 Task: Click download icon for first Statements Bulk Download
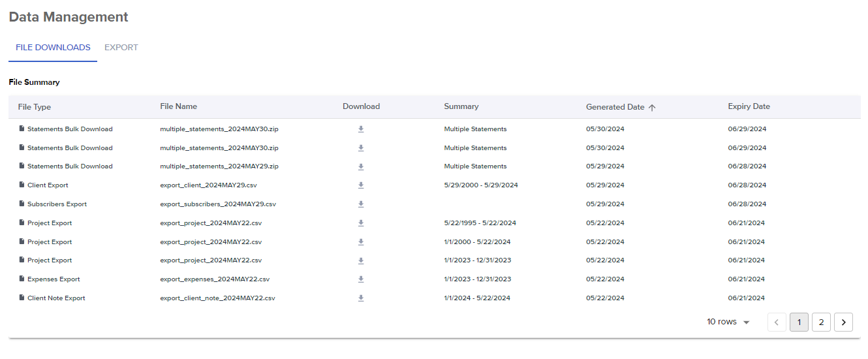[x=361, y=129]
